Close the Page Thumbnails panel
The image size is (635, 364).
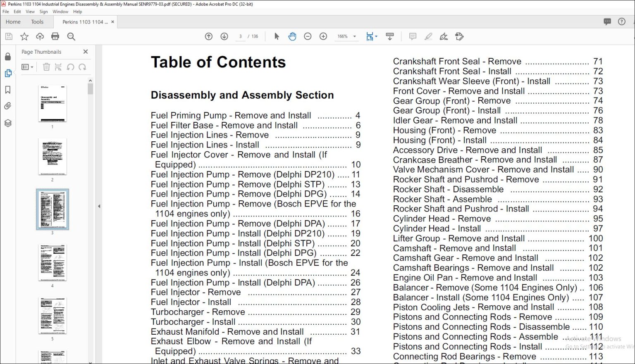click(x=86, y=52)
